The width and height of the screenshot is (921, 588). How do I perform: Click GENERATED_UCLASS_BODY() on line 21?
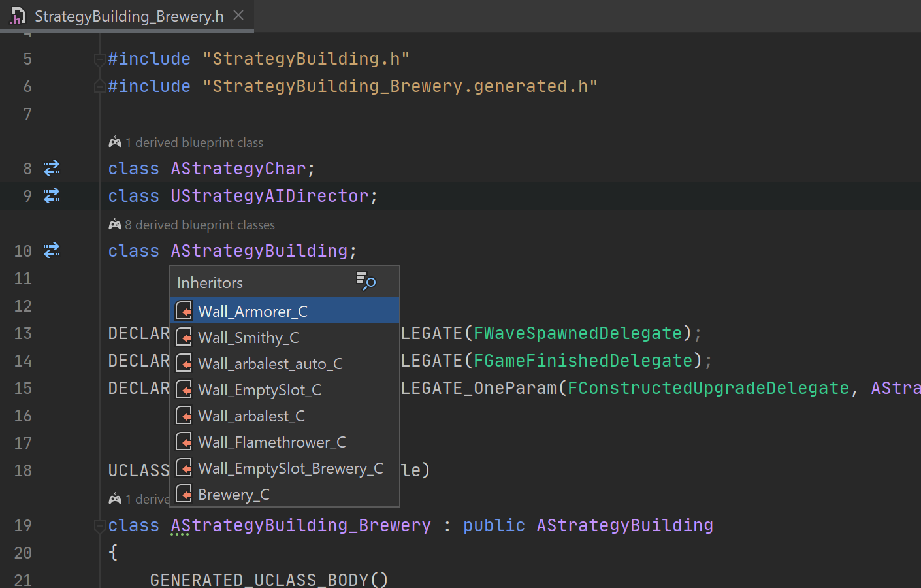(269, 580)
